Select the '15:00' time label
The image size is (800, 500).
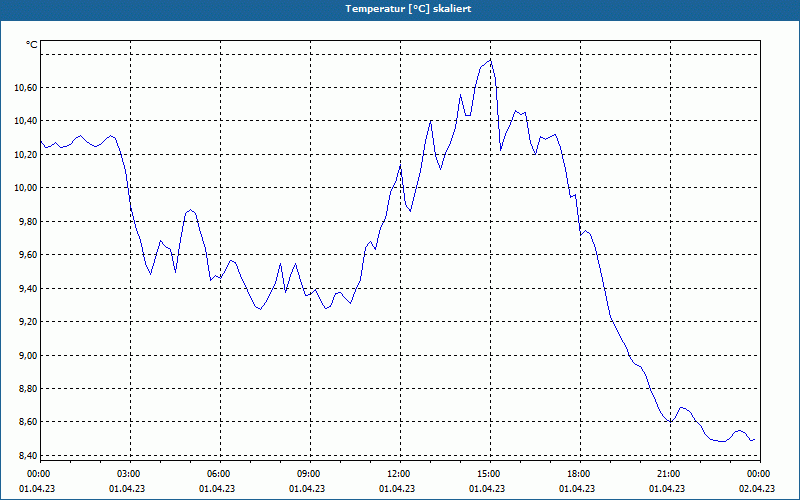[x=490, y=474]
